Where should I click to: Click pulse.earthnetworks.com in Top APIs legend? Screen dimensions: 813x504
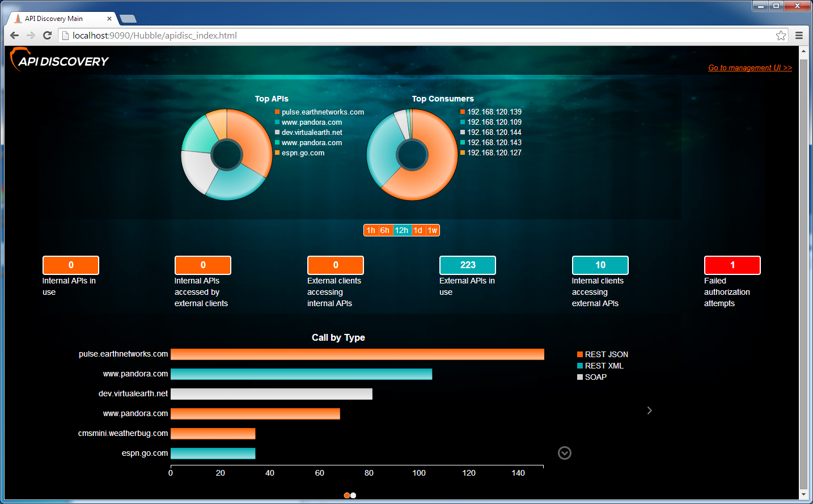point(320,112)
